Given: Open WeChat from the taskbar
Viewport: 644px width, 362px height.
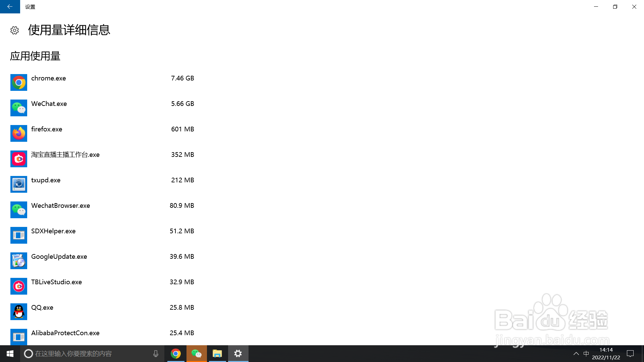Looking at the screenshot, I should 197,354.
